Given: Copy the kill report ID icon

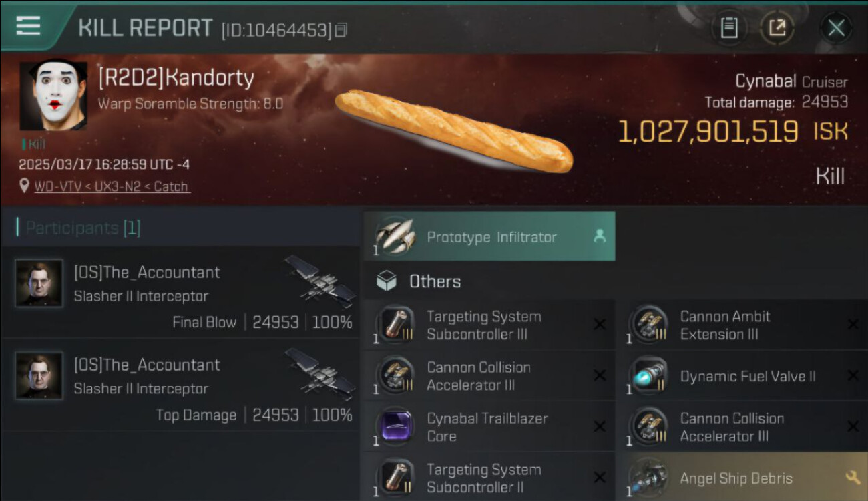Looking at the screenshot, I should click(341, 30).
